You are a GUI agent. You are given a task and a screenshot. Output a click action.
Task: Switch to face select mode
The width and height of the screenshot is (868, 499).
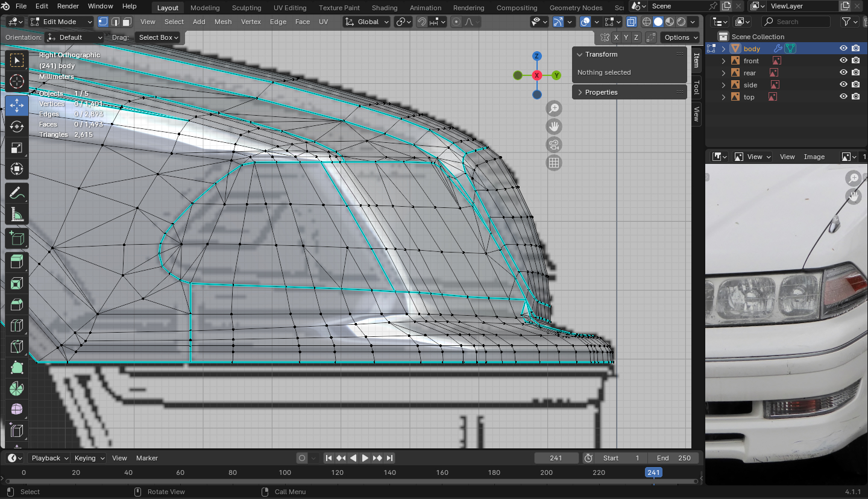coord(127,22)
